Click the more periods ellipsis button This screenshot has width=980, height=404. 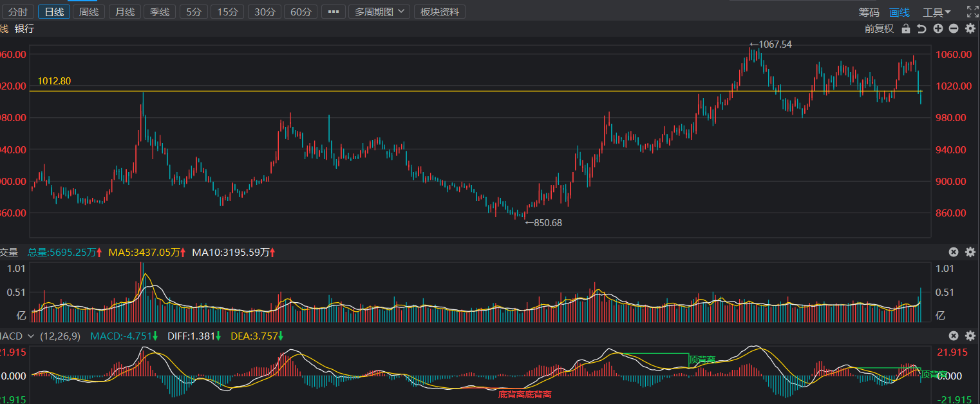333,12
